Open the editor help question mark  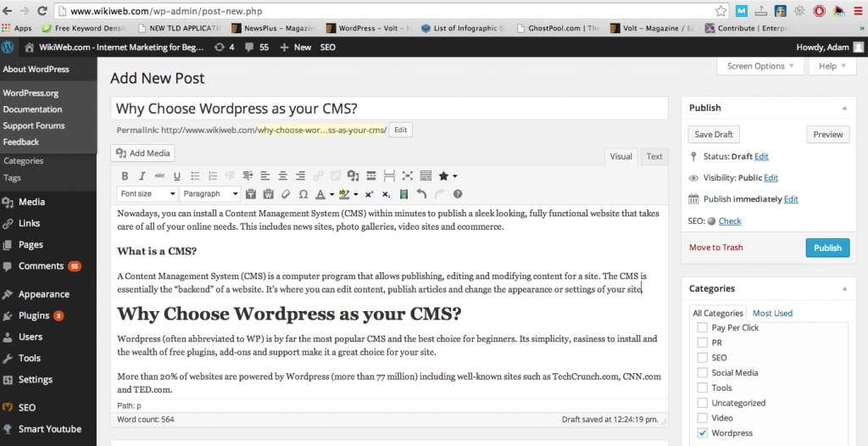[457, 194]
